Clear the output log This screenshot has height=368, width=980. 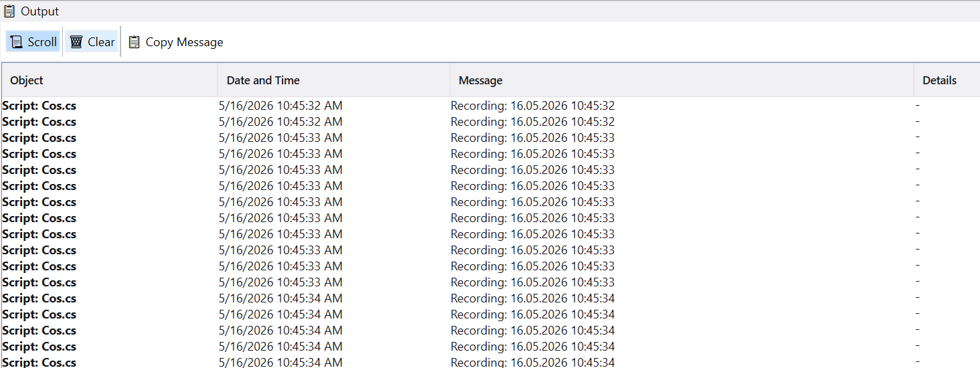pyautogui.click(x=92, y=41)
